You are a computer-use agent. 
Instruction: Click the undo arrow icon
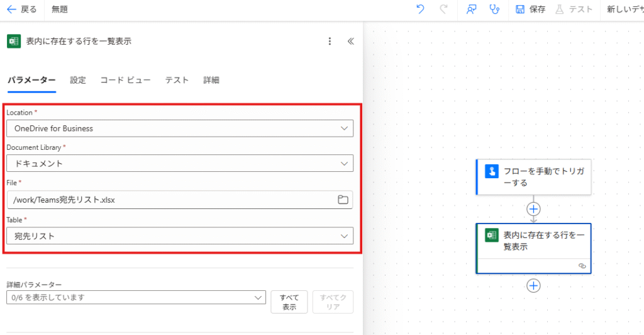[420, 9]
